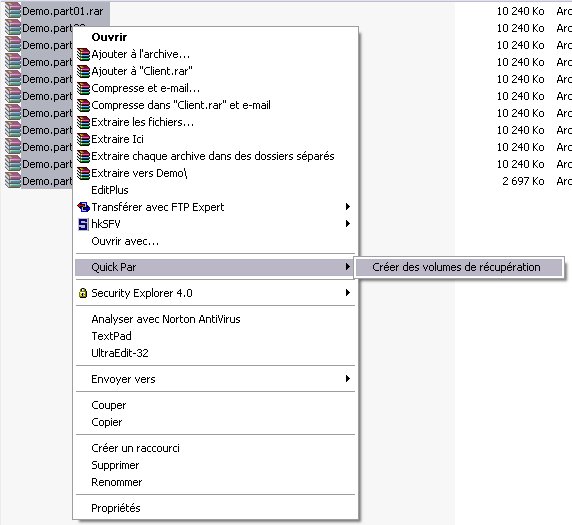Choose Renommer from context menu
The width and height of the screenshot is (572, 525).
click(x=215, y=482)
